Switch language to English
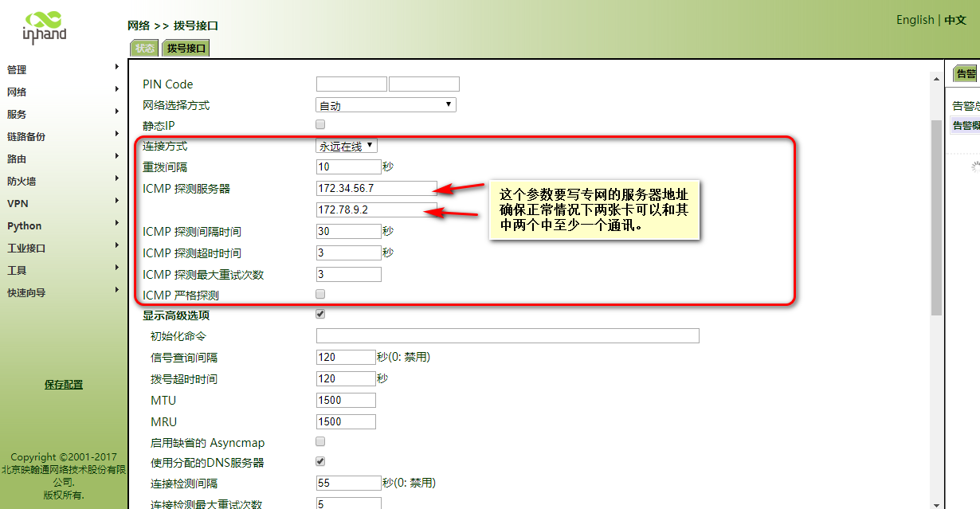This screenshot has height=509, width=980. point(915,20)
